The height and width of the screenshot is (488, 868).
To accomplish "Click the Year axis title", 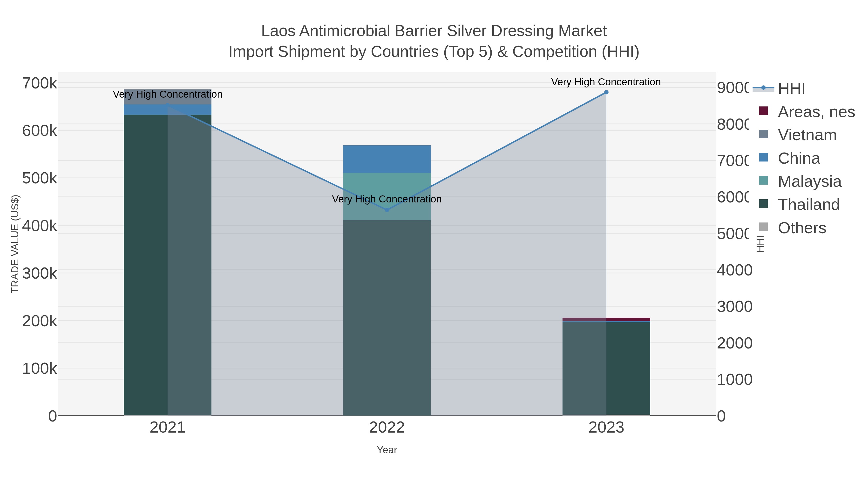I will coord(387,450).
